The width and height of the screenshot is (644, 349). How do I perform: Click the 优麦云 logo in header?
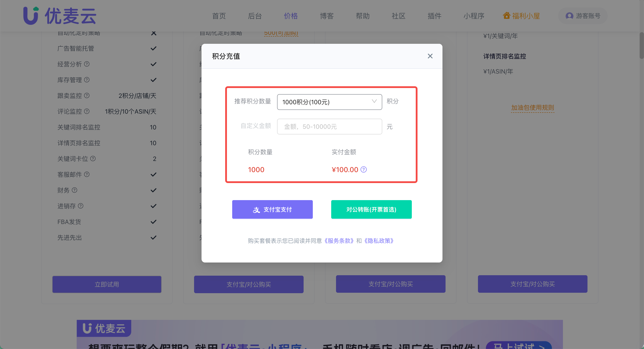(x=60, y=16)
